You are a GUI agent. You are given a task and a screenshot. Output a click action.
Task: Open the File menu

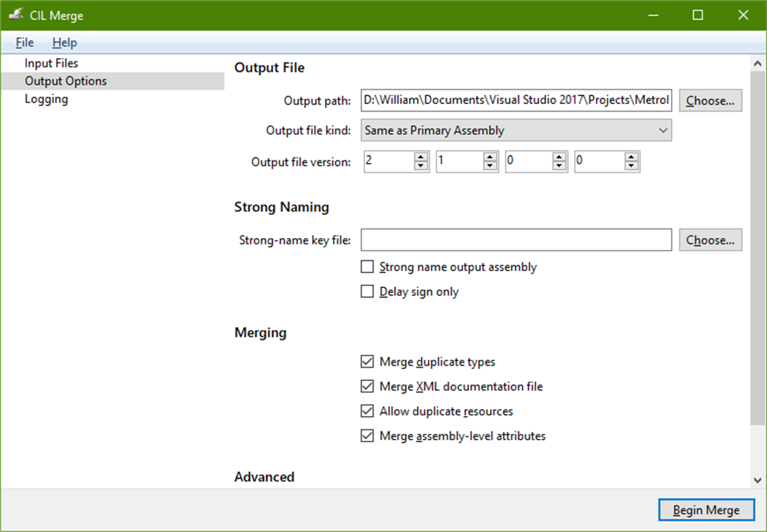click(x=24, y=43)
